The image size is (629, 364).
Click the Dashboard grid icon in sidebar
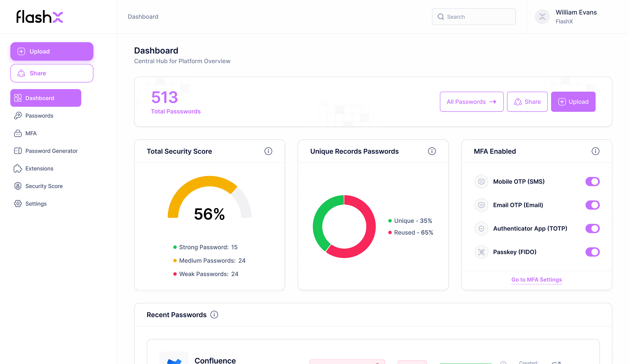[x=18, y=98]
